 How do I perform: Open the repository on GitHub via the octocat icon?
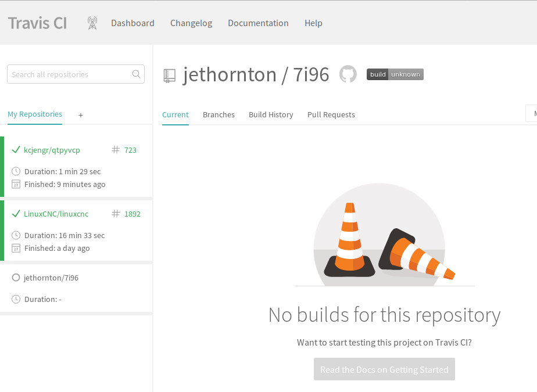348,74
